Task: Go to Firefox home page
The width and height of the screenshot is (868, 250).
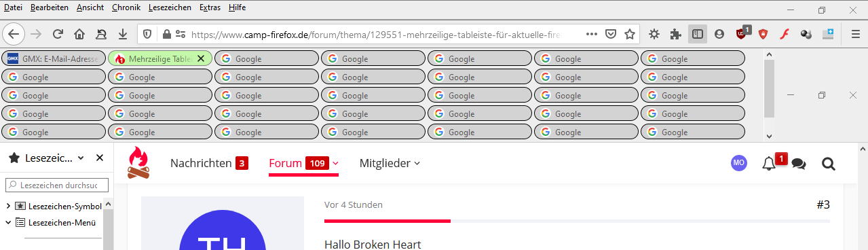Action: (x=79, y=34)
